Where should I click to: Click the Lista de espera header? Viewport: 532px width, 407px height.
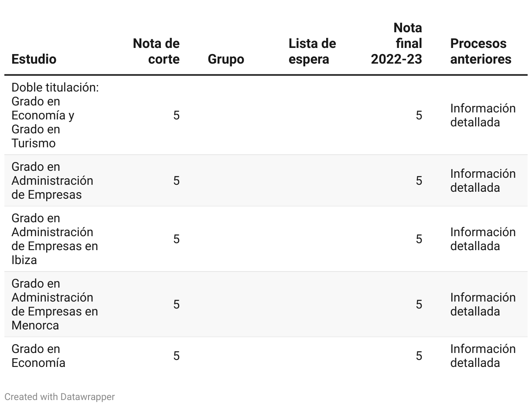point(312,51)
